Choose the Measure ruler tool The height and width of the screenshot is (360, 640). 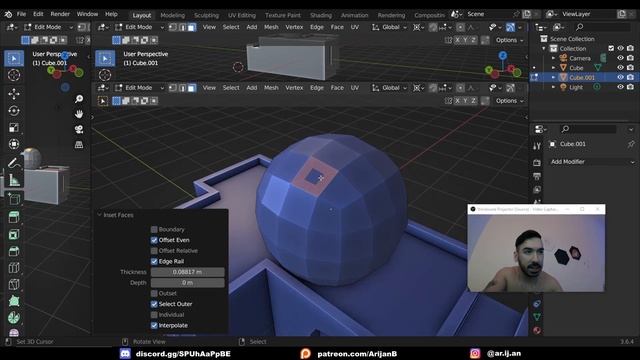click(x=14, y=180)
